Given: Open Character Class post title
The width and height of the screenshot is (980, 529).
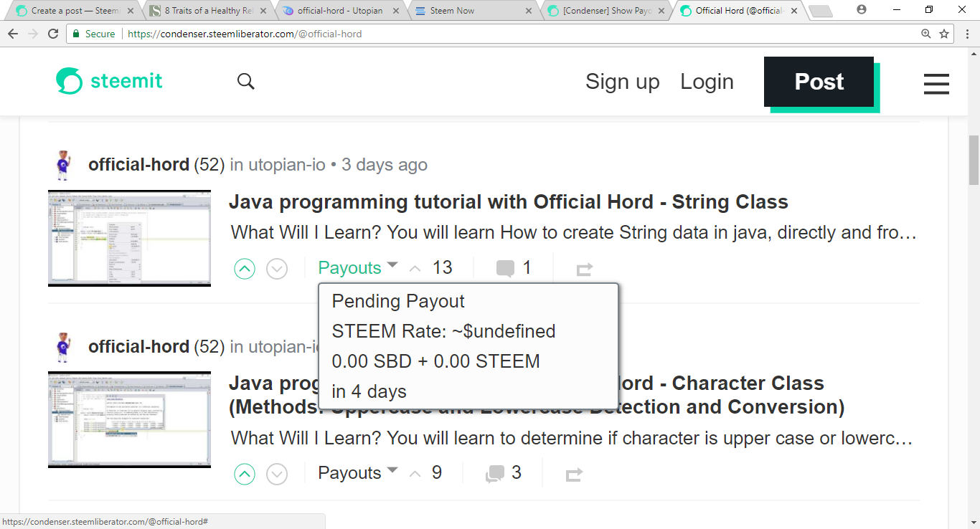Looking at the screenshot, I should (x=537, y=395).
